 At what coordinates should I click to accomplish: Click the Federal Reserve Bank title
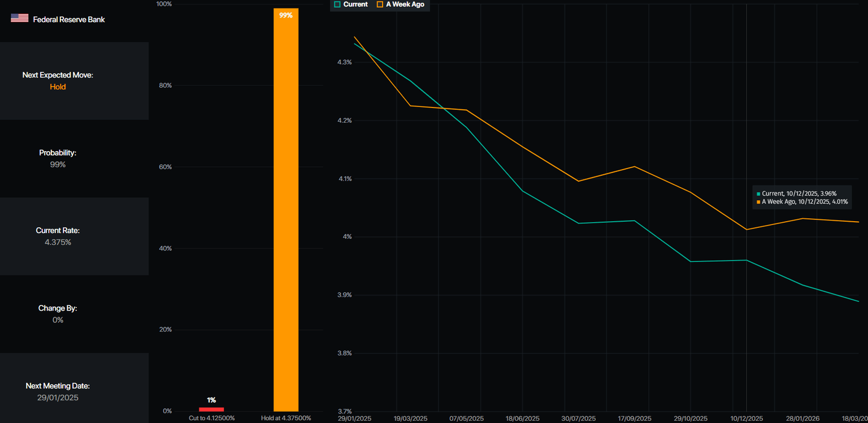point(69,19)
